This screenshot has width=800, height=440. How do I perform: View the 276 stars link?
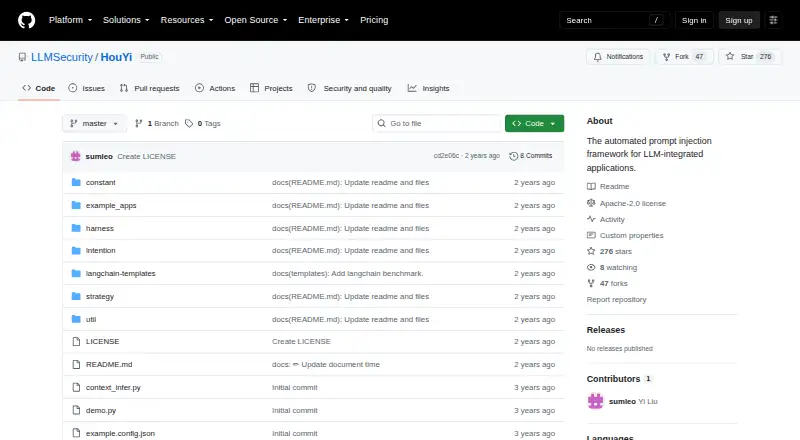coord(609,252)
